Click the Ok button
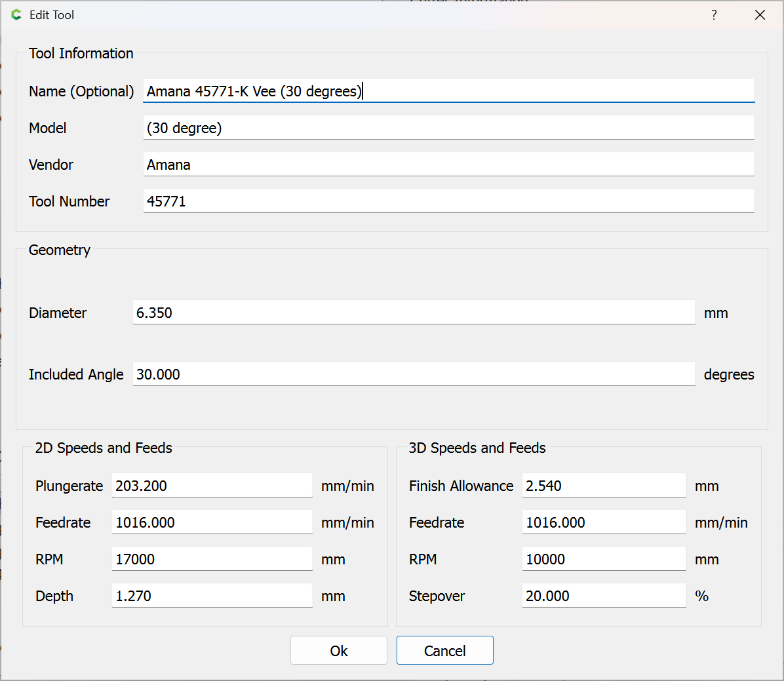This screenshot has width=784, height=681. [339, 650]
